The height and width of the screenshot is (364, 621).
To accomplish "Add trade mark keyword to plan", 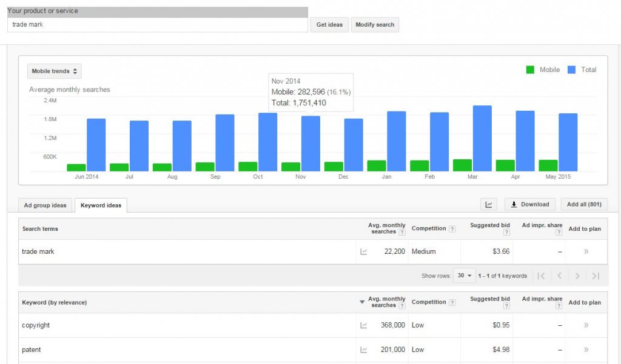I will [x=586, y=252].
